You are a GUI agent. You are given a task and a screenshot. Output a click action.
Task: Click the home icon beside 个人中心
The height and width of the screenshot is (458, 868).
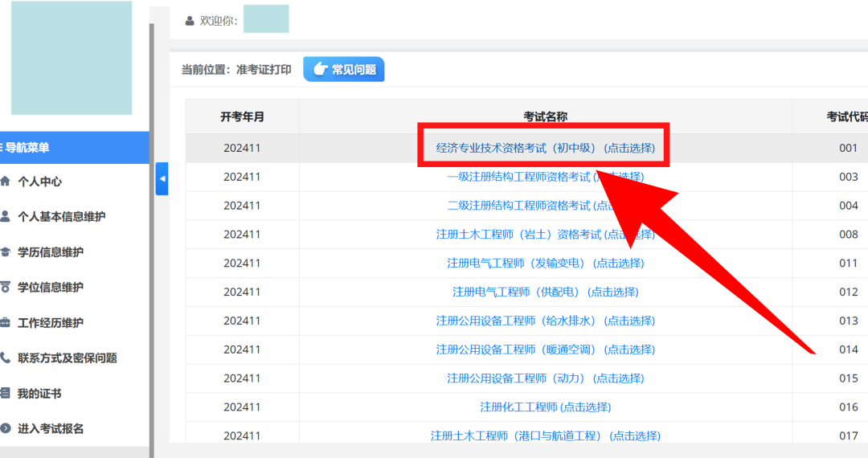[6, 182]
